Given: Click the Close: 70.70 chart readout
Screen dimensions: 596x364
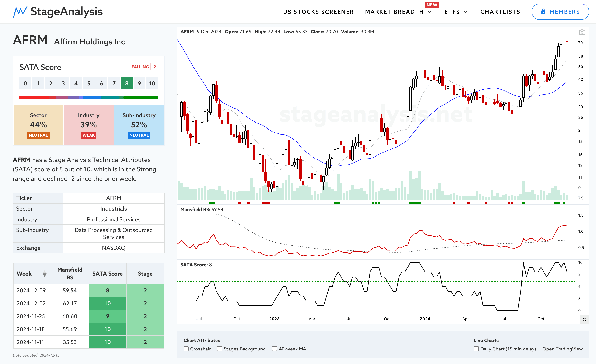Looking at the screenshot, I should point(324,32).
